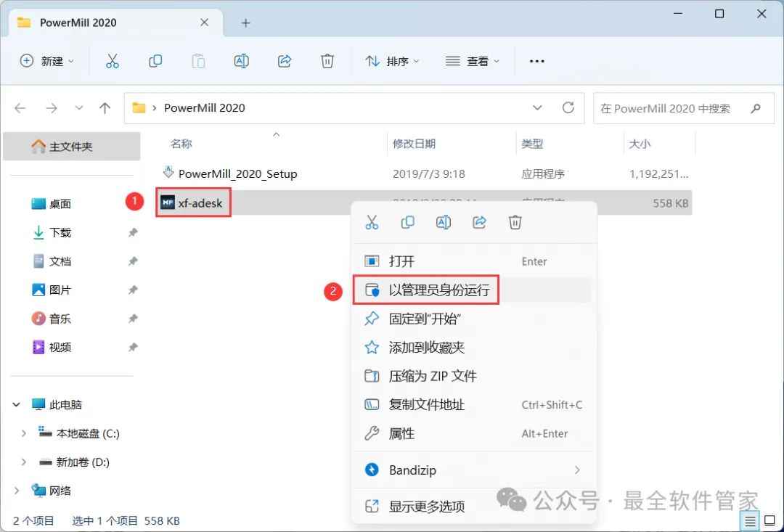Go up one folder level
This screenshot has height=532, width=784.
point(105,107)
